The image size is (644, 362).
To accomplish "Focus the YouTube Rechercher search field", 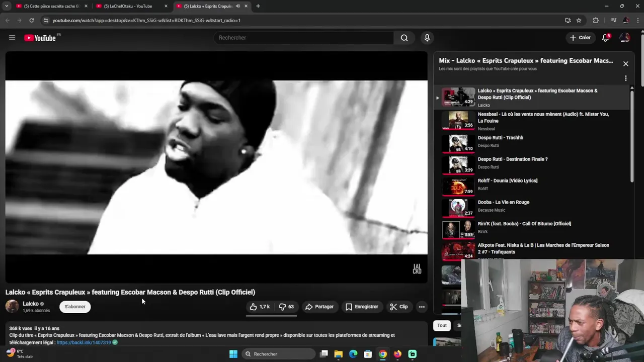I will (304, 38).
